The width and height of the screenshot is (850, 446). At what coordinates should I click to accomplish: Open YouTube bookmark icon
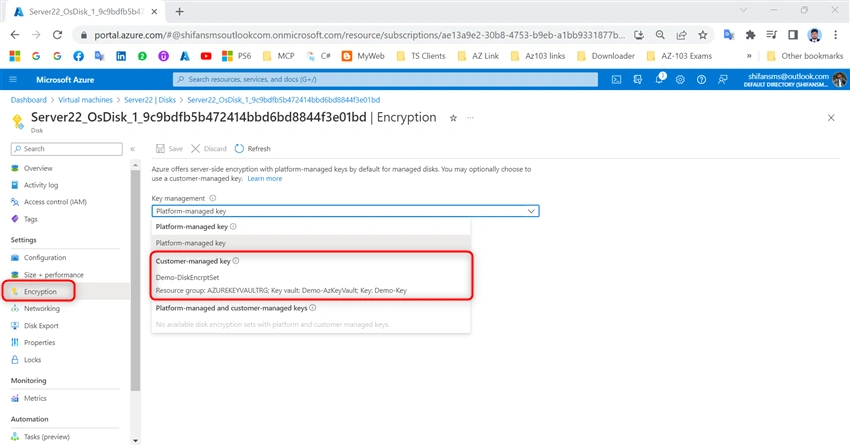click(x=206, y=56)
